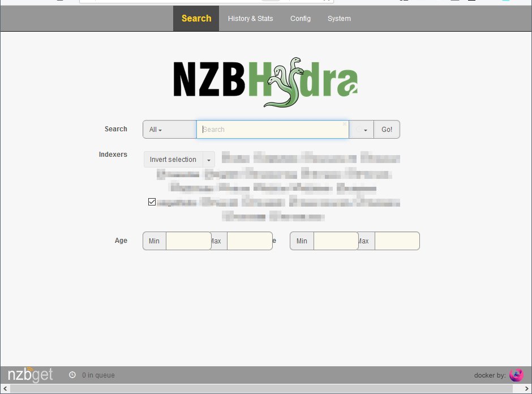
Task: Clear the search field with the x icon
Action: [x=344, y=124]
